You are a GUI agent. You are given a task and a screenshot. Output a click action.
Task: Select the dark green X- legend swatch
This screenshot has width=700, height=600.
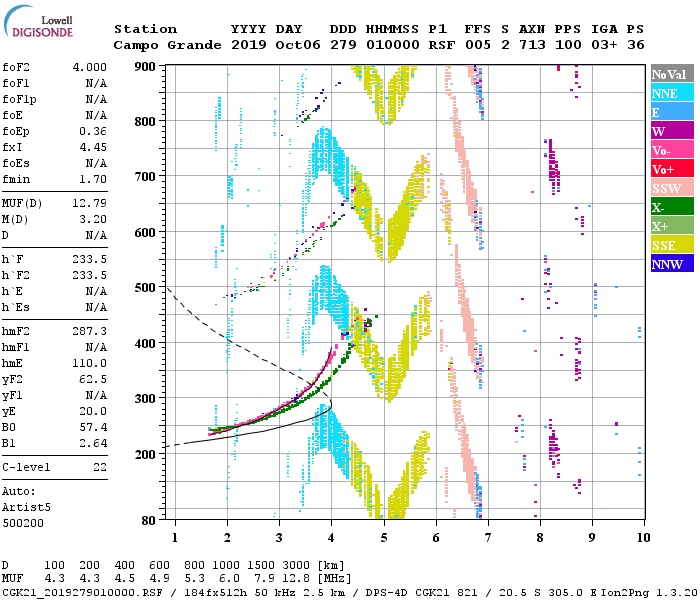coord(671,207)
